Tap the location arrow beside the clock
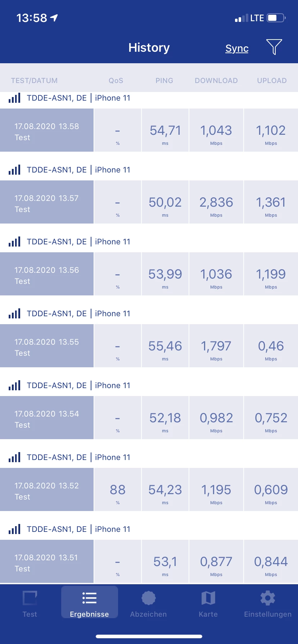 point(54,18)
